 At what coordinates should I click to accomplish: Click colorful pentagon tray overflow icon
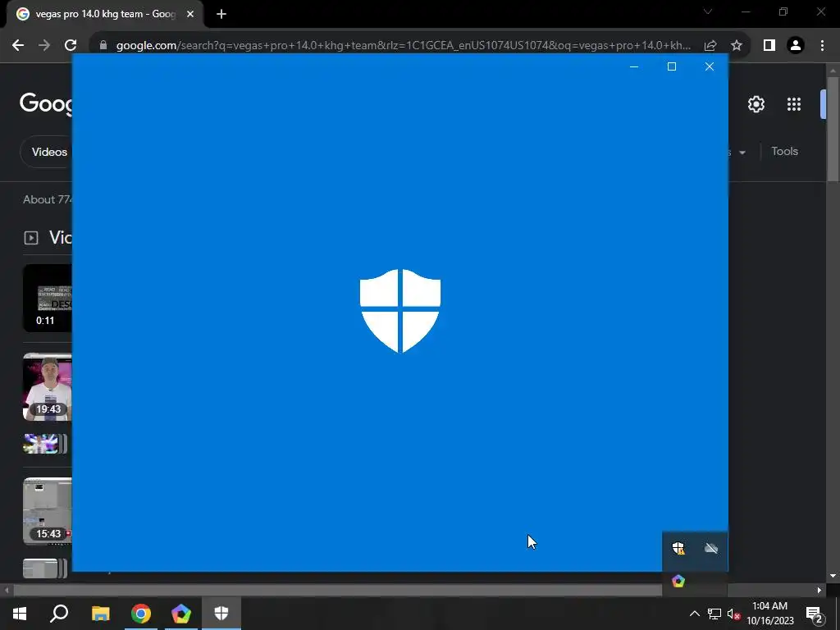tap(678, 581)
